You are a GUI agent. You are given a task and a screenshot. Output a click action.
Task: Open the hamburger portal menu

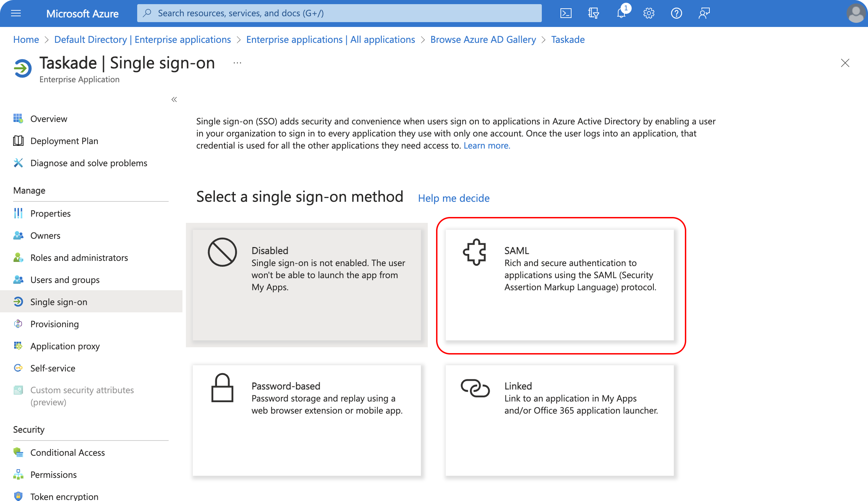[16, 13]
